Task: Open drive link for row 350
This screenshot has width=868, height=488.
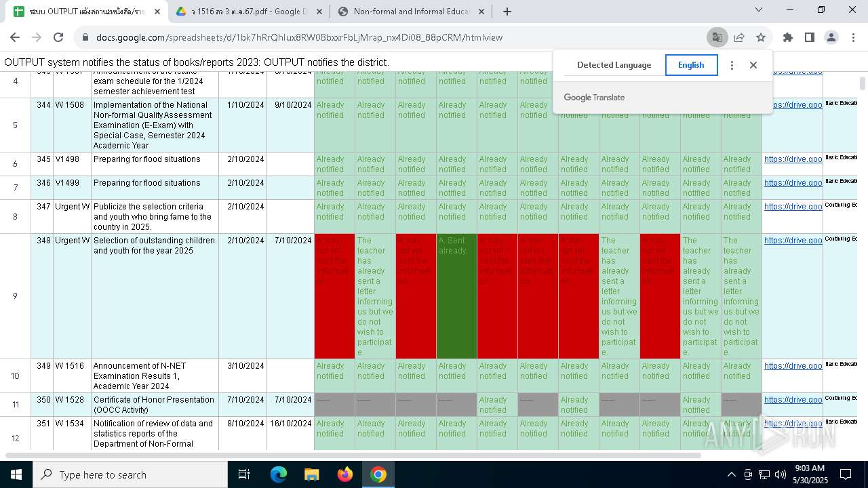Action: tap(793, 400)
